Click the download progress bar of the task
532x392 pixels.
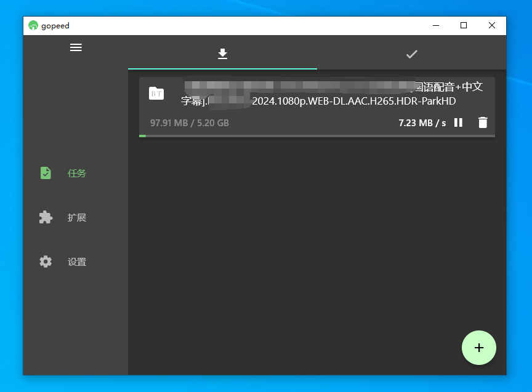317,136
